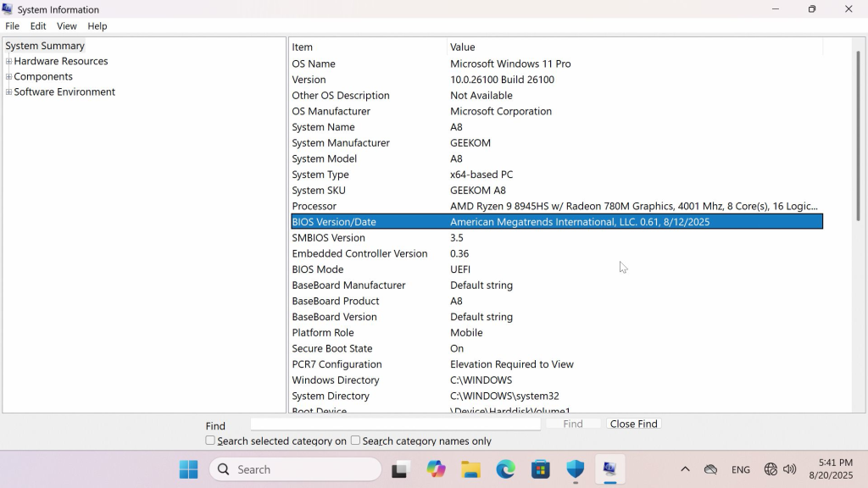Select the System Directory row
The width and height of the screenshot is (868, 488).
pyautogui.click(x=556, y=396)
